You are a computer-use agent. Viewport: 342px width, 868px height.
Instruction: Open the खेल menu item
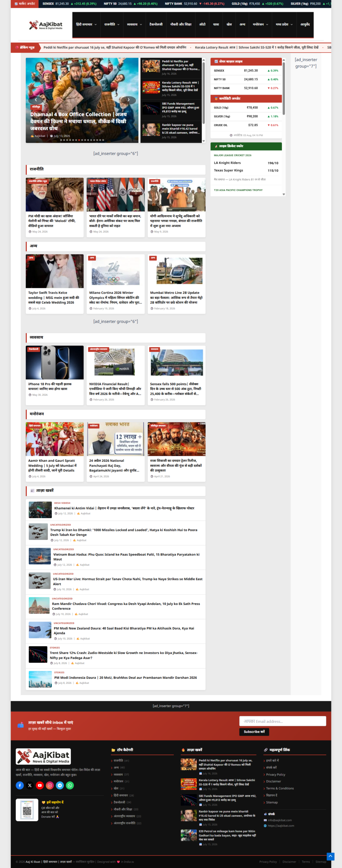tap(229, 24)
